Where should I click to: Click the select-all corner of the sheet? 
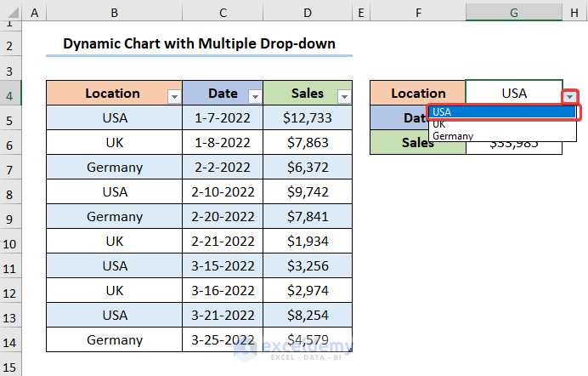(10, 12)
